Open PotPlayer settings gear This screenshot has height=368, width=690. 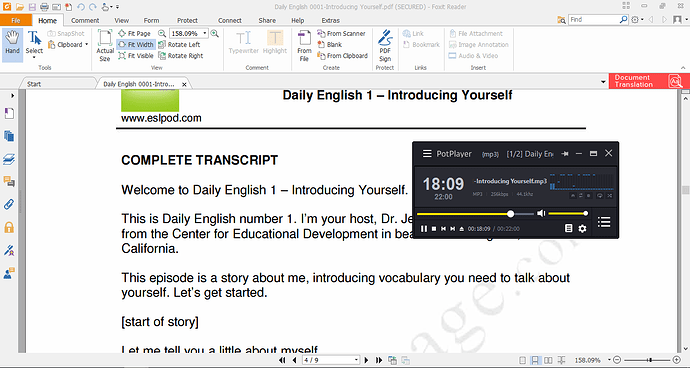coord(582,228)
